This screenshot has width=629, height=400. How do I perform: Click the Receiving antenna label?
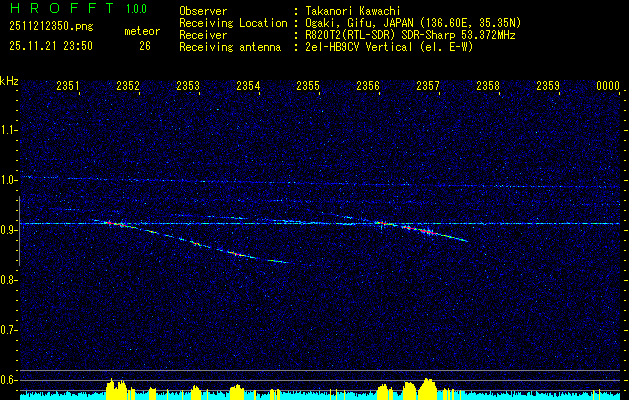(x=230, y=47)
